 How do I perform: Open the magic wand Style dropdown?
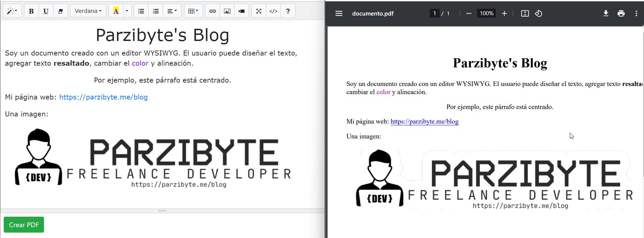pos(13,11)
